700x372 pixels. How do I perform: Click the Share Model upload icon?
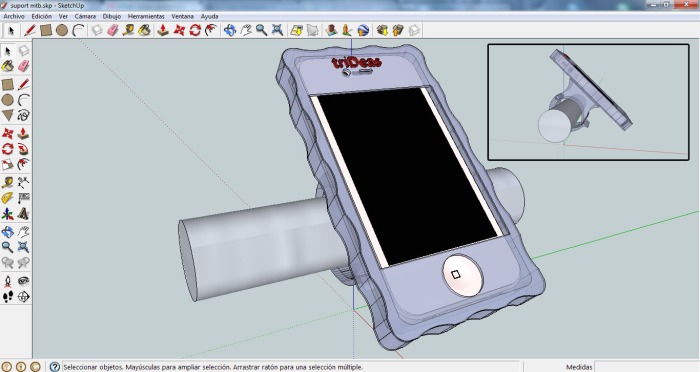pyautogui.click(x=398, y=30)
